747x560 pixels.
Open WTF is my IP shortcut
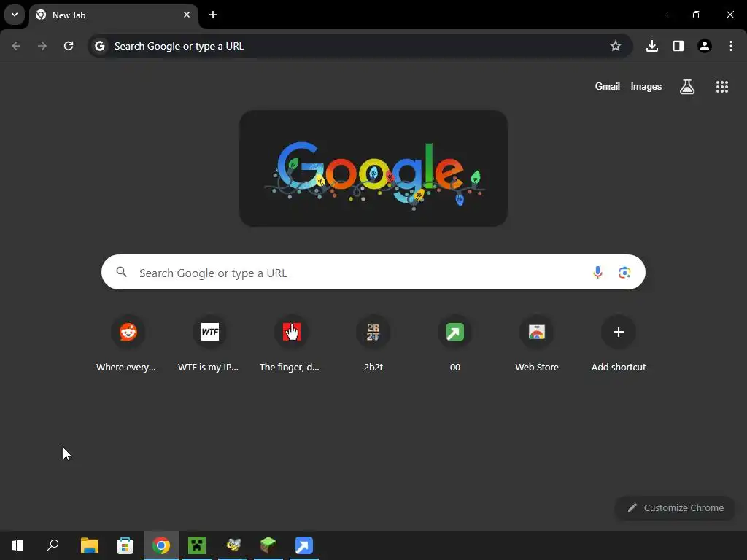pos(208,344)
